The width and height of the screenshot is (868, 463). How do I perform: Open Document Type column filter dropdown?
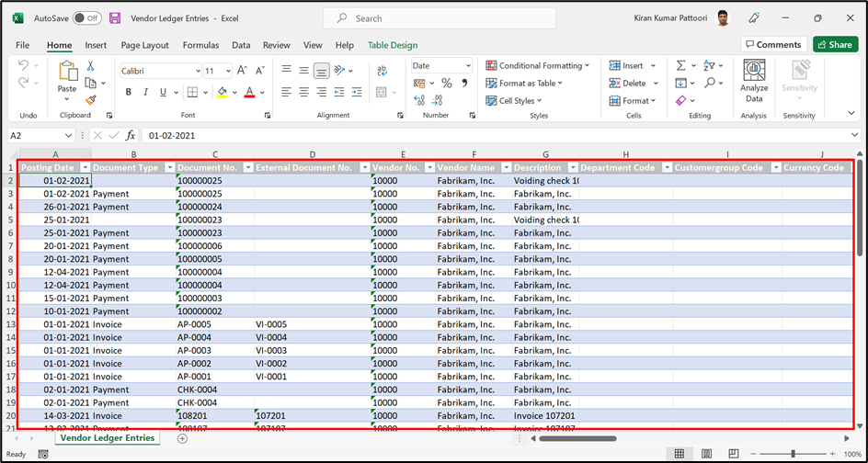(170, 167)
